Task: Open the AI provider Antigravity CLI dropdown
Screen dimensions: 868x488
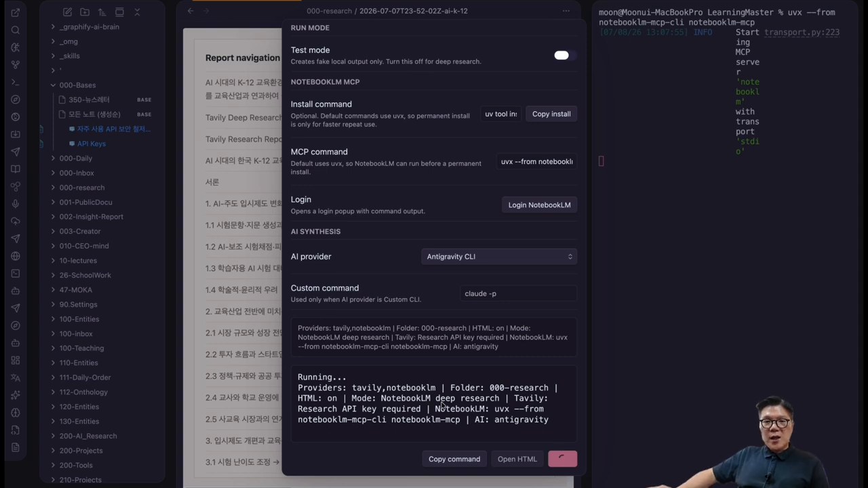Action: [499, 256]
